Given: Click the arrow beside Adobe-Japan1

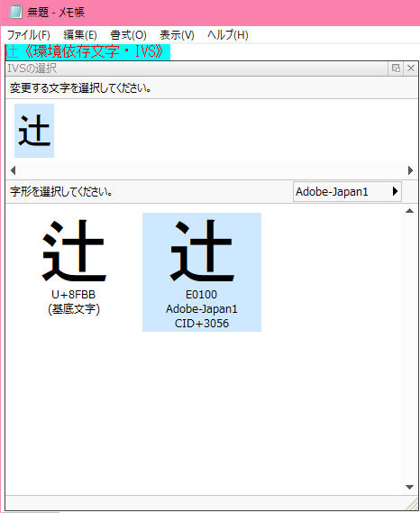Looking at the screenshot, I should click(395, 191).
